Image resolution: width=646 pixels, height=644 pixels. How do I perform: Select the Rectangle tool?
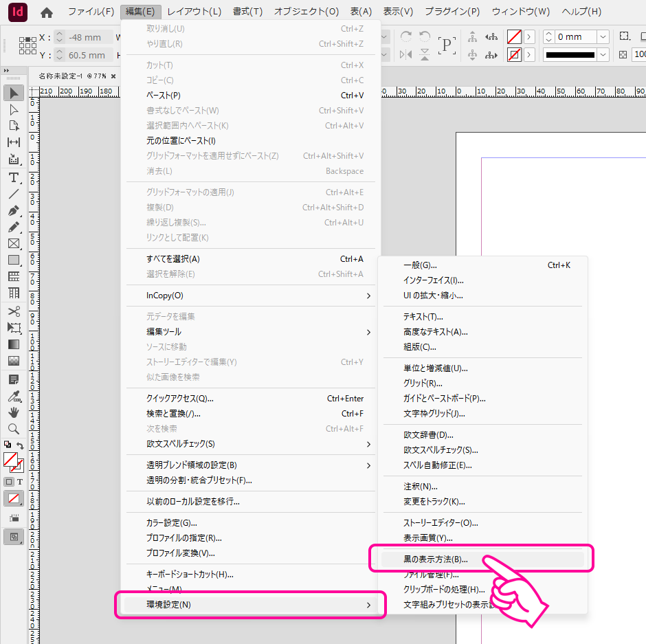tap(14, 260)
